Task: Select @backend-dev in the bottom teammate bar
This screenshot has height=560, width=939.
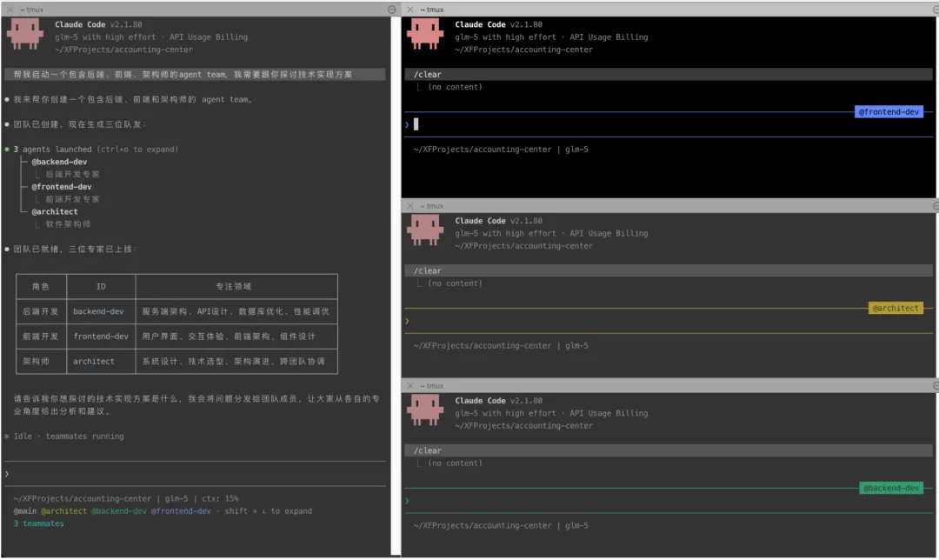Action: 118,511
